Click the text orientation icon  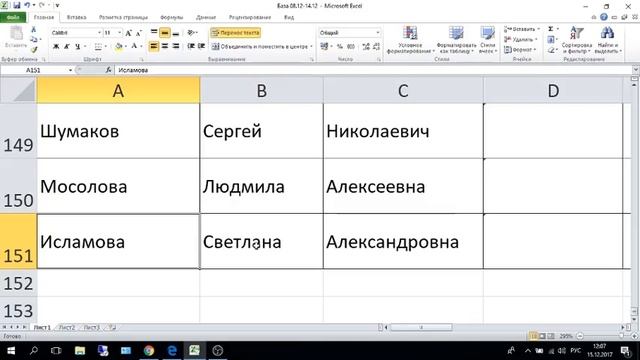tap(192, 32)
